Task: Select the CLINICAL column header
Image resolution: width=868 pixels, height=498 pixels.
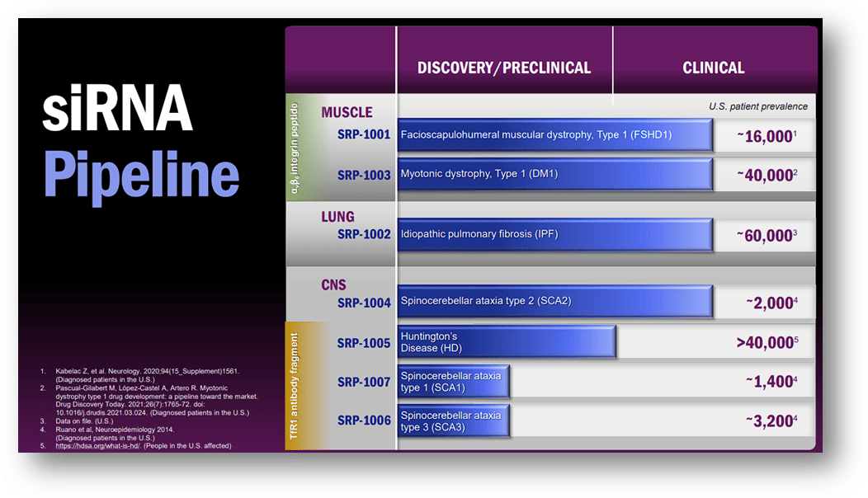Action: tap(713, 68)
